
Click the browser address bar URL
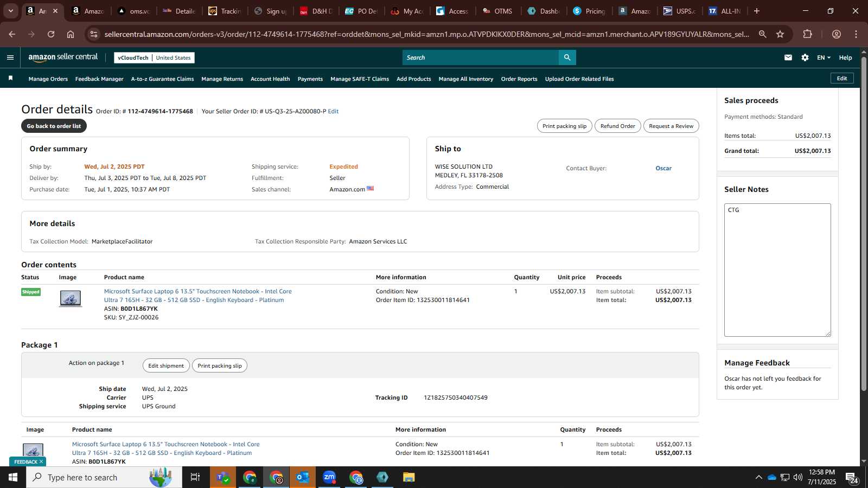[x=426, y=34]
